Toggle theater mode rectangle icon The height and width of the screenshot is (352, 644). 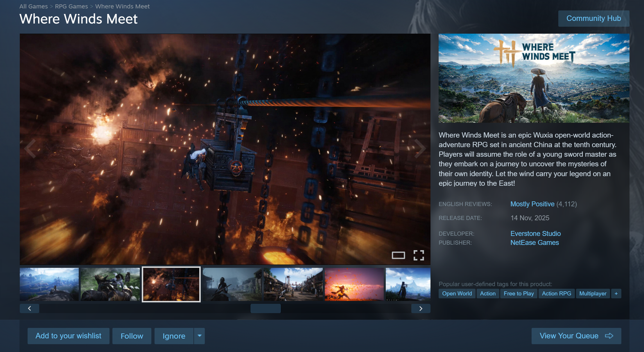398,255
